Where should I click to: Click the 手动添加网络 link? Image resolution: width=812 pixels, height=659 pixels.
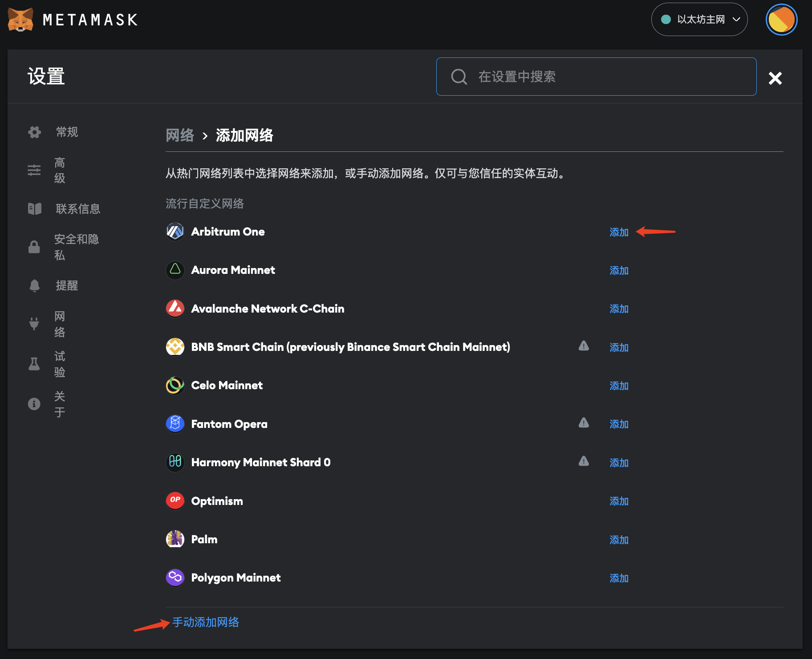tap(206, 622)
